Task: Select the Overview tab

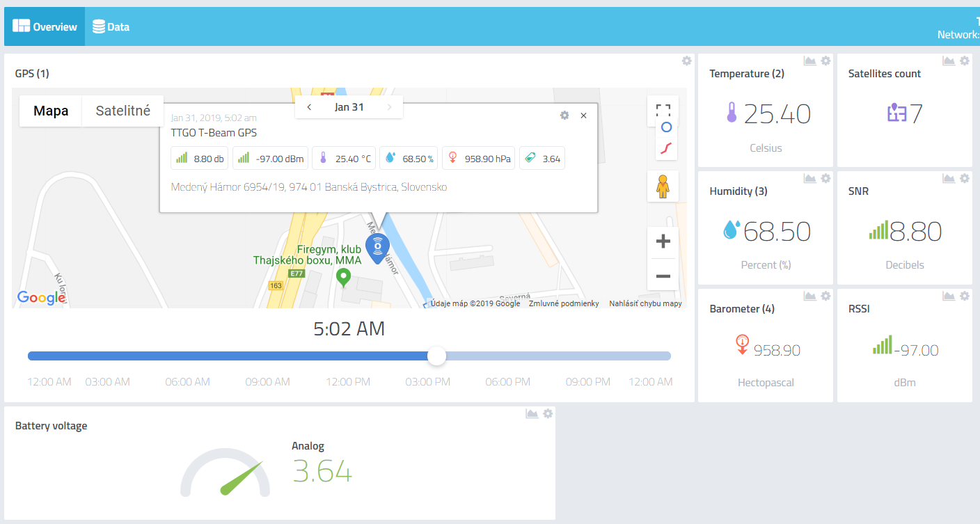Action: 44,26
